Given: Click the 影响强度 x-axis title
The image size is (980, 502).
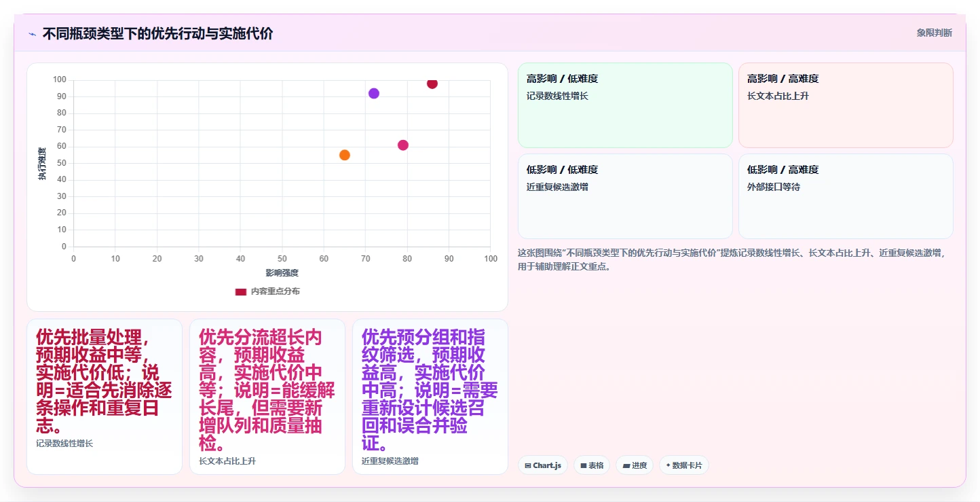Looking at the screenshot, I should click(282, 273).
